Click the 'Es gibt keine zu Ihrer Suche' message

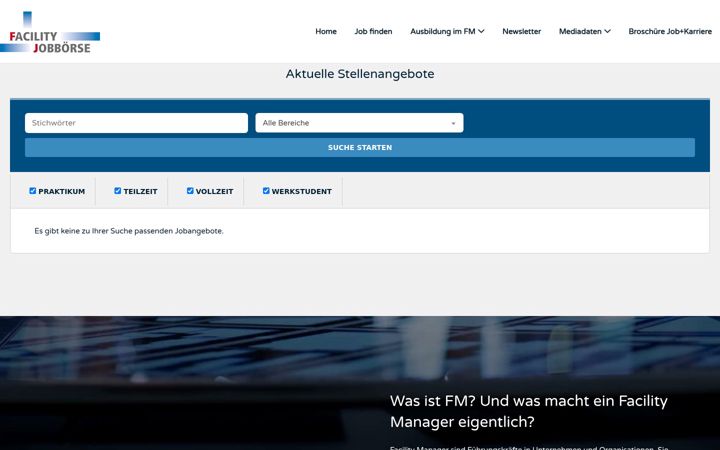click(129, 231)
